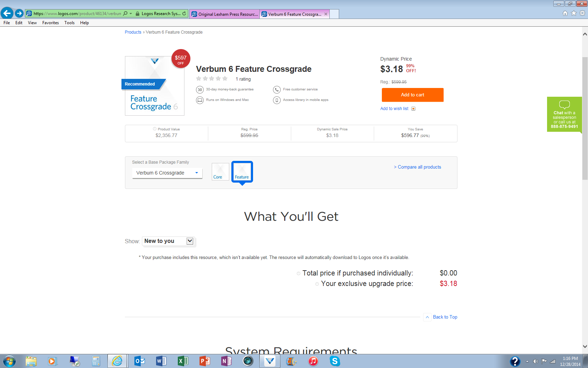
Task: Select the Feature package thumbnail
Action: coord(242,172)
